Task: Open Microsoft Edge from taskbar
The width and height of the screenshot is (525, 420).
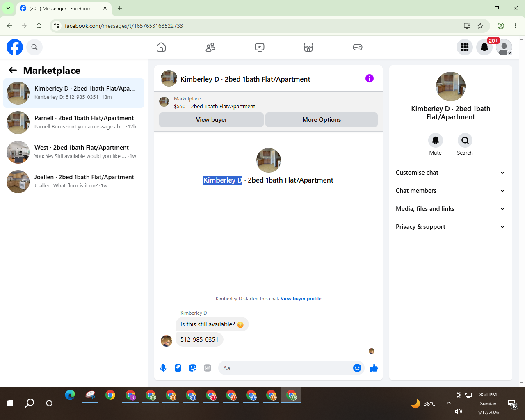Action: [x=70, y=395]
